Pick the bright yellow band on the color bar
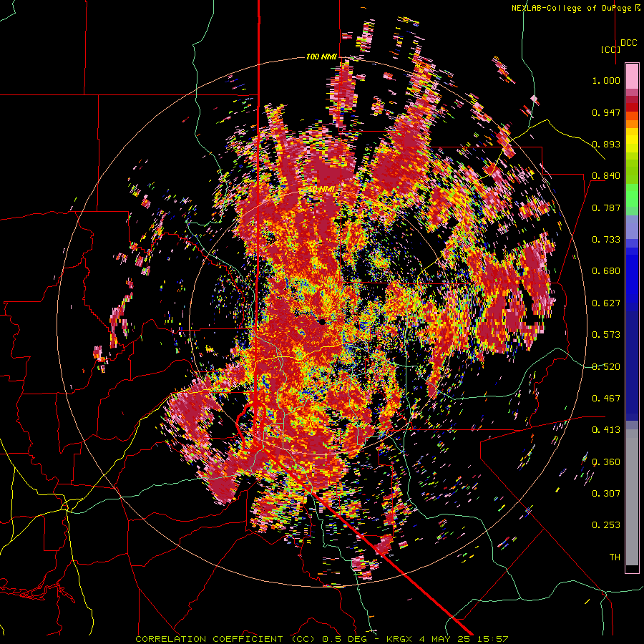The height and width of the screenshot is (644, 644). [x=632, y=141]
